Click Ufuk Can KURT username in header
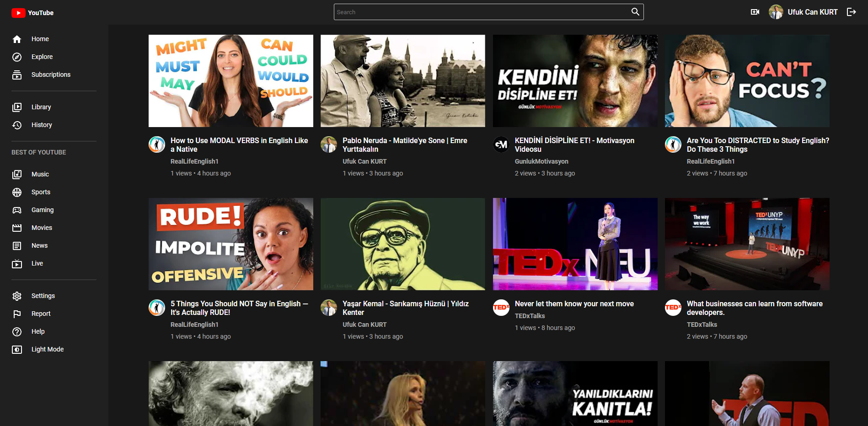Image resolution: width=868 pixels, height=426 pixels. coord(813,12)
